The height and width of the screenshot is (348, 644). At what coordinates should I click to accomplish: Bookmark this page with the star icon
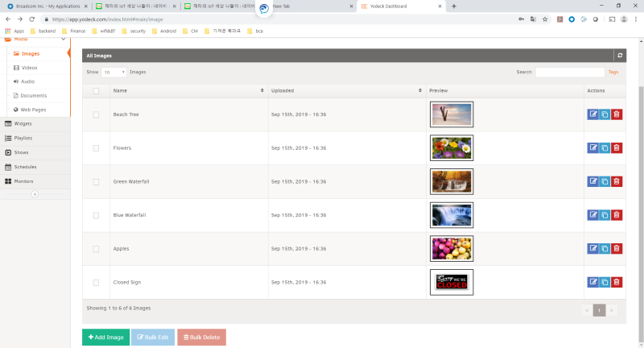pos(545,19)
